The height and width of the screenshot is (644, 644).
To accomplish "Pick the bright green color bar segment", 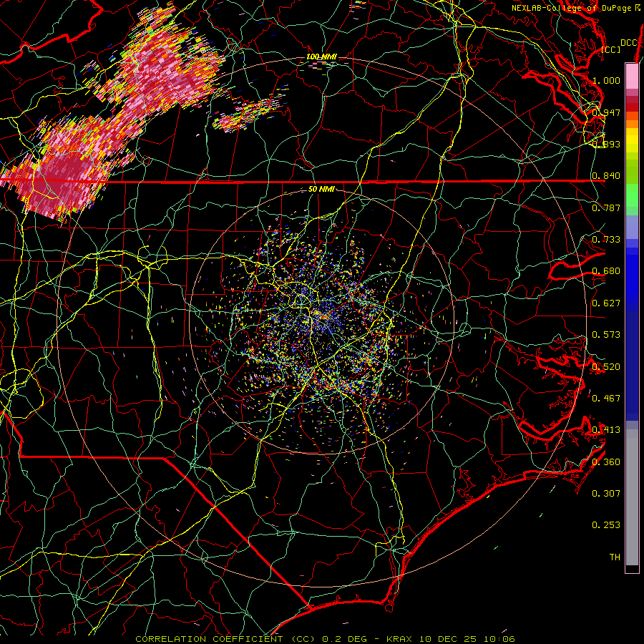I will pos(632,195).
